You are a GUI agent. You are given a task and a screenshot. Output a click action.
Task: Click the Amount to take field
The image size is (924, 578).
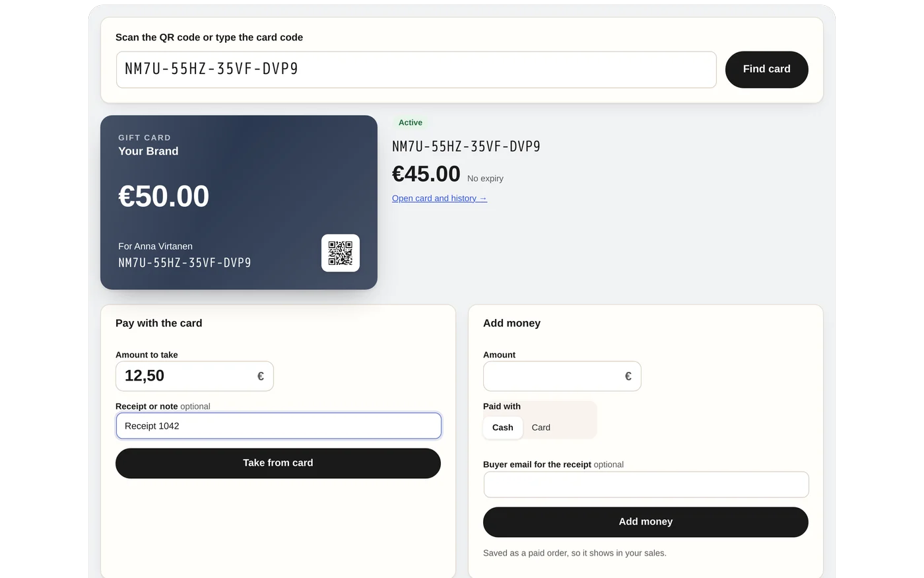tap(195, 376)
